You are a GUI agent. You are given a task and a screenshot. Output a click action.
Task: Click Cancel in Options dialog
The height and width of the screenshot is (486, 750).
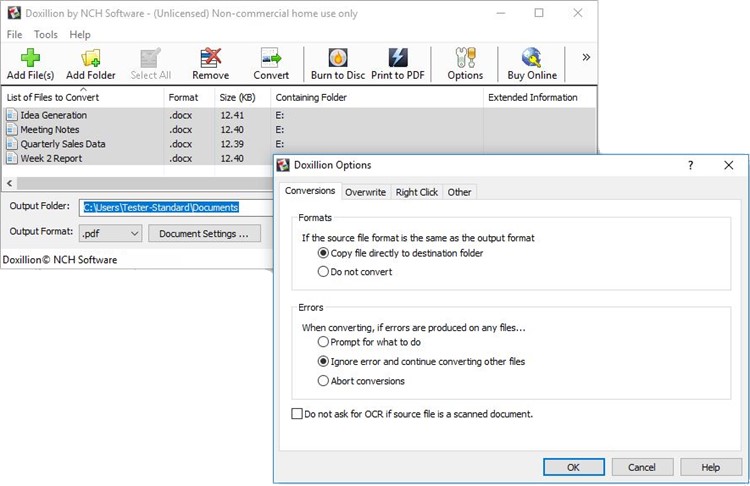[642, 467]
